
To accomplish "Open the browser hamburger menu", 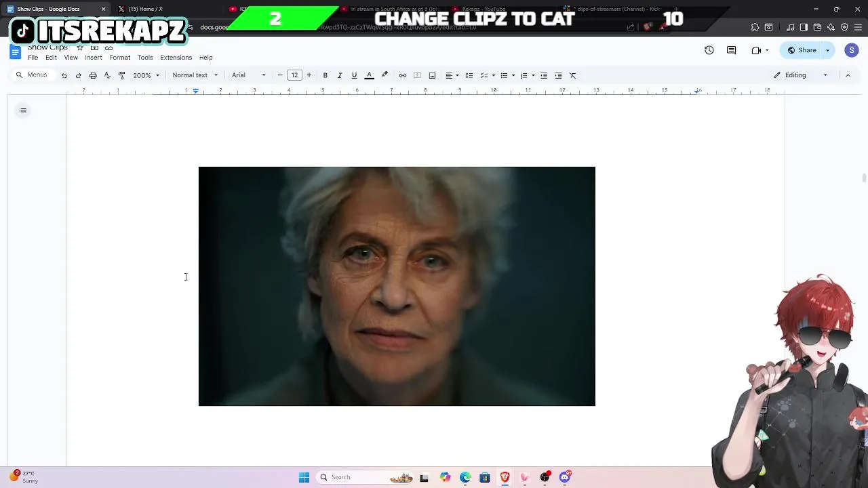I will [x=858, y=27].
